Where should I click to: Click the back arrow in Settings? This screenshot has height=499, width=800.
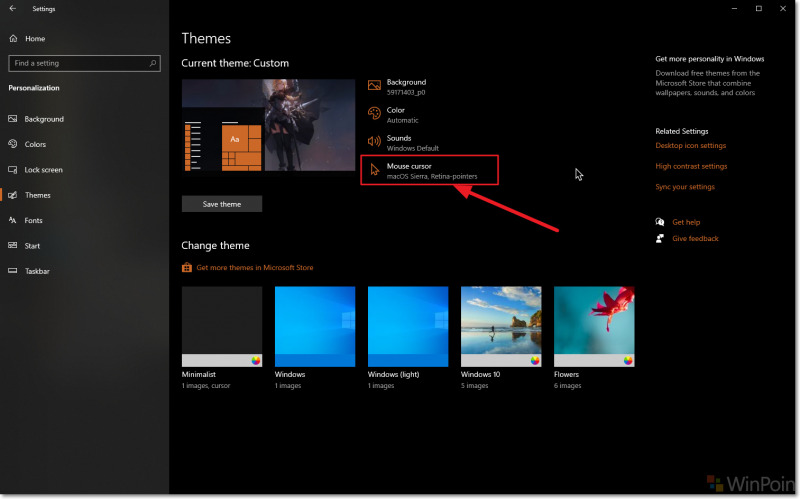[13, 8]
